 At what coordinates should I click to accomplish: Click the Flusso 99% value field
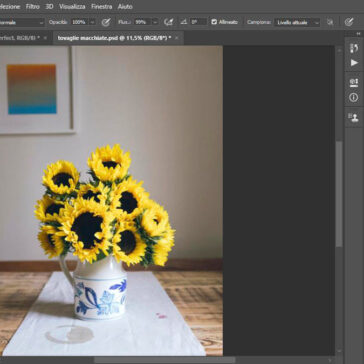point(142,22)
